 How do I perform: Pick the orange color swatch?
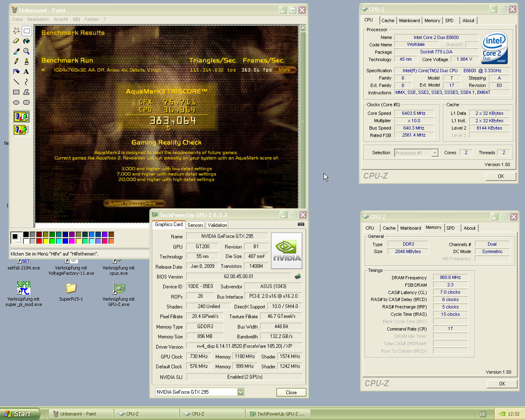(111, 241)
